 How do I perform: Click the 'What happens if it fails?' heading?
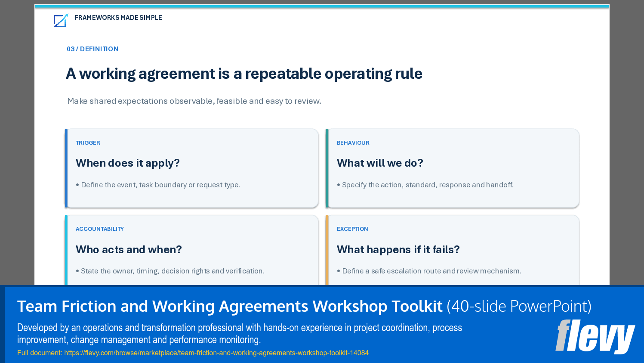tap(398, 249)
